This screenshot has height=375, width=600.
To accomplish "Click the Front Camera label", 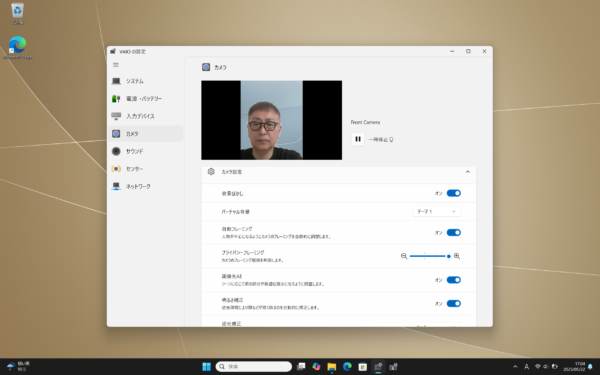I will 365,122.
